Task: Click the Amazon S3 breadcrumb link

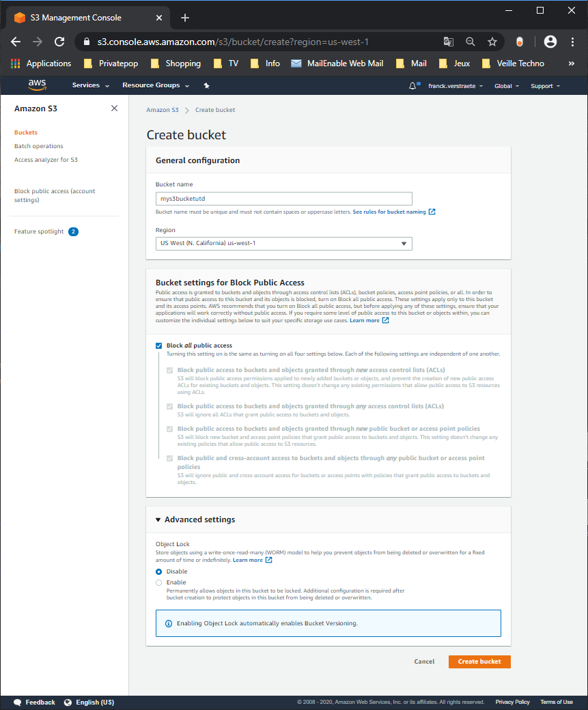Action: 162,110
